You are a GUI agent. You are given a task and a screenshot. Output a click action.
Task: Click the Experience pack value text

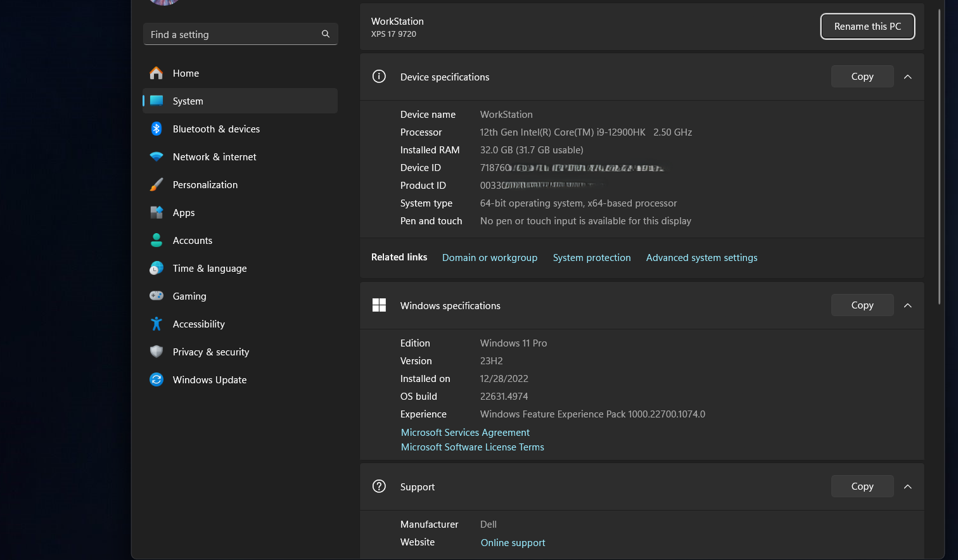coord(592,414)
